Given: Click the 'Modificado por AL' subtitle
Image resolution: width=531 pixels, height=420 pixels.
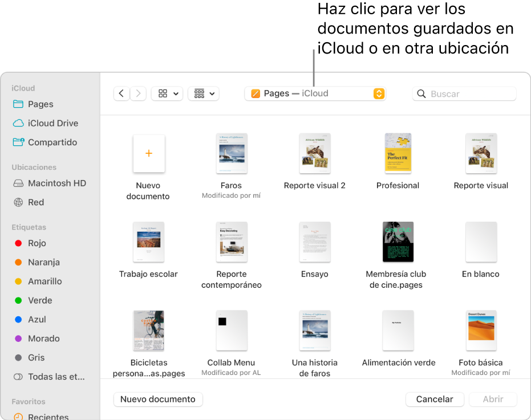Looking at the screenshot, I should [x=232, y=373].
